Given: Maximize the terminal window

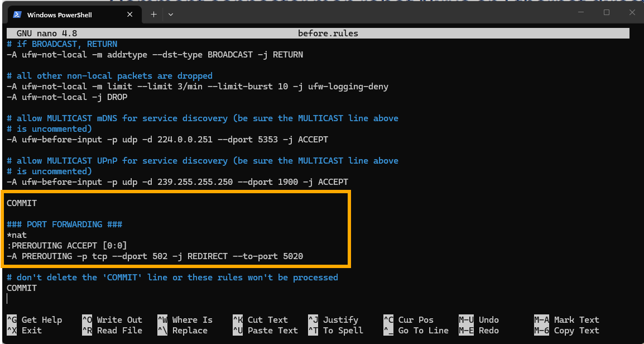Looking at the screenshot, I should [x=607, y=12].
